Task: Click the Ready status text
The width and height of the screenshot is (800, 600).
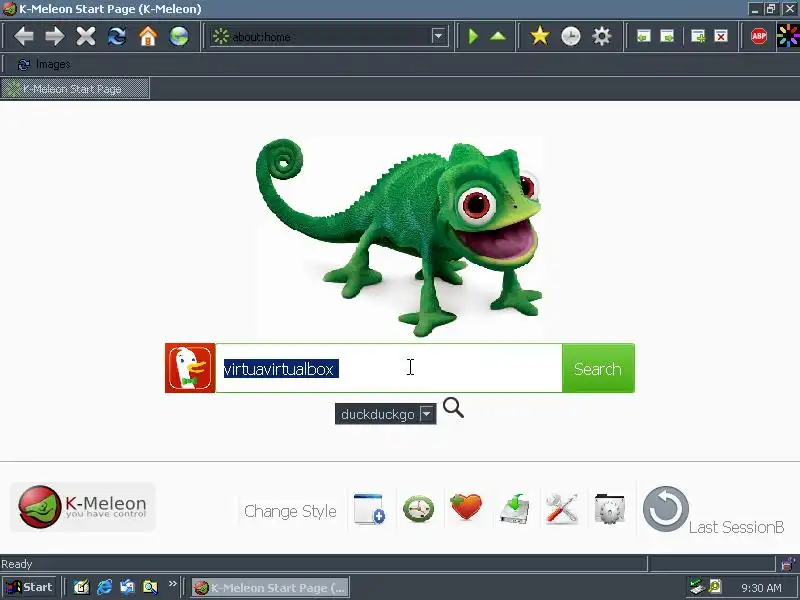Action: click(16, 564)
